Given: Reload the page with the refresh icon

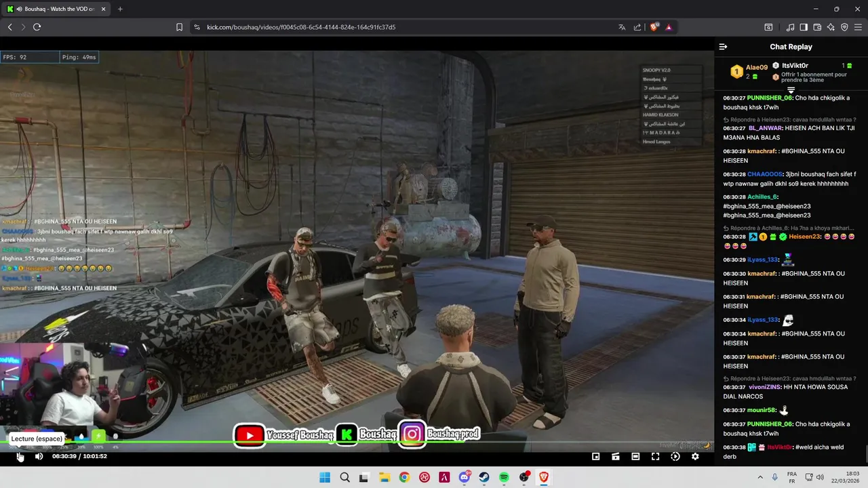Looking at the screenshot, I should point(37,27).
